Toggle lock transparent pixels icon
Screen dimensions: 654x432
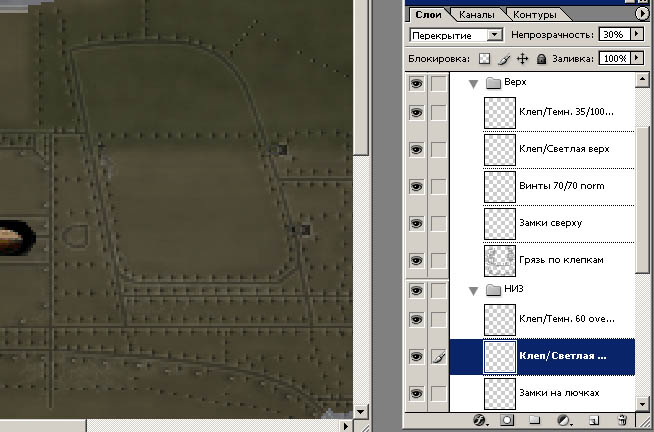coord(484,59)
